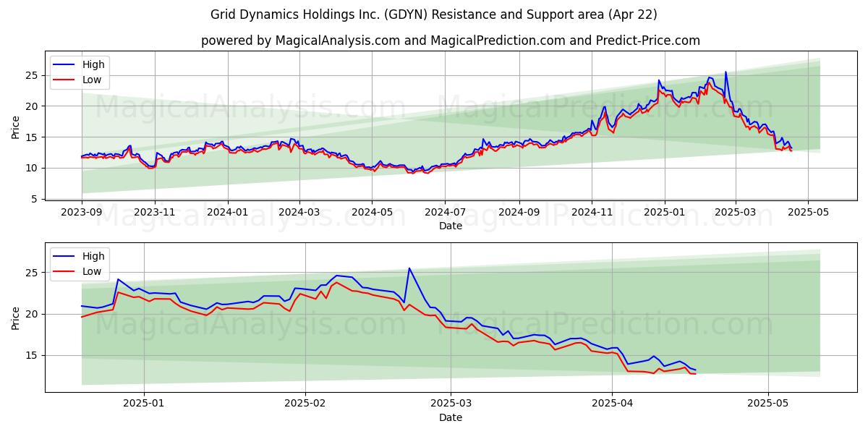The width and height of the screenshot is (868, 434).
Task: Click the '2024-09' label on top x-axis
Action: click(519, 213)
